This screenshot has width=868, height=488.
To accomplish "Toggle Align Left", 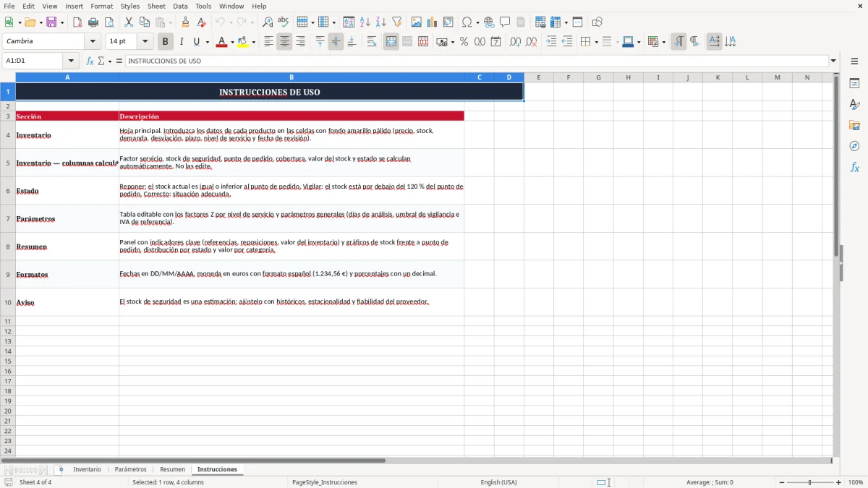I will click(x=268, y=42).
